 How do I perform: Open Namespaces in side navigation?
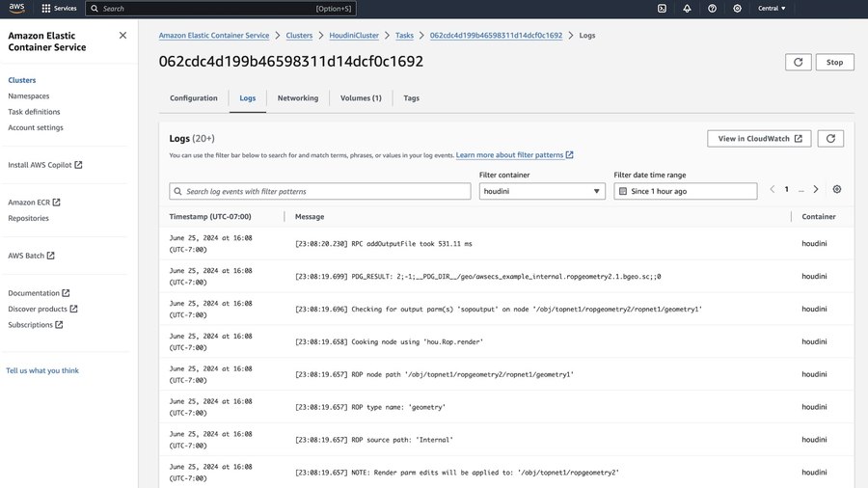[29, 96]
